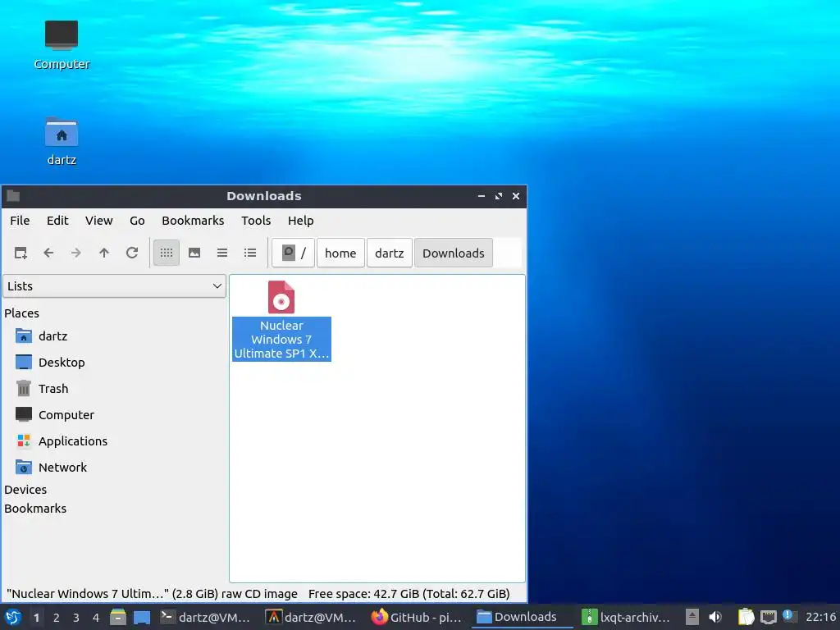Minimize the Downloads window
Screen dimensions: 840x630
point(481,196)
